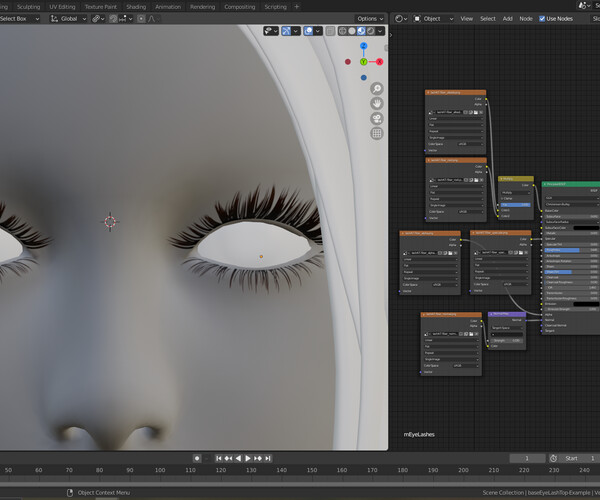Open the Object shader type dropdown
The image size is (600, 500).
[434, 19]
